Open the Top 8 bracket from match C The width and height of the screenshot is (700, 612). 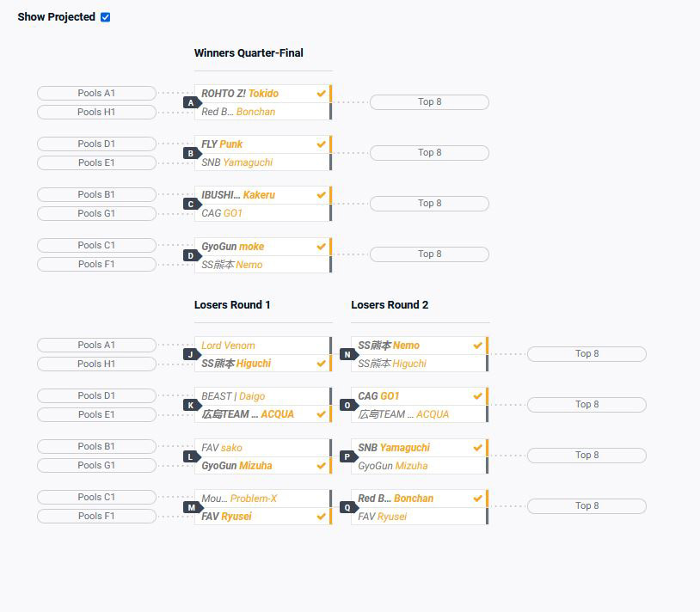point(430,203)
